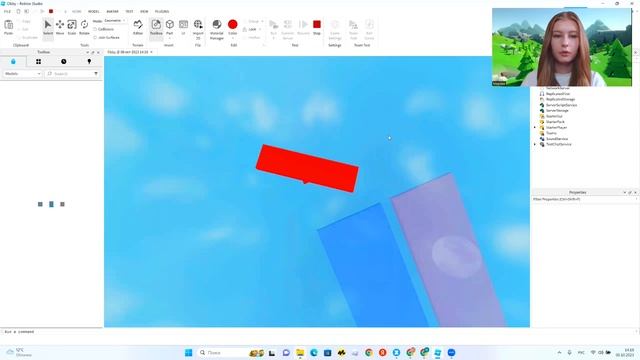Screen dimensions: 640x360
Task: Select ServerStorage in Explorer
Action: [x=557, y=111]
